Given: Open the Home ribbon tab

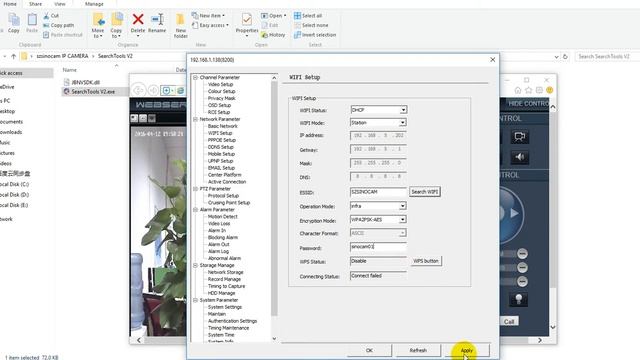Looking at the screenshot, I should click(10, 4).
